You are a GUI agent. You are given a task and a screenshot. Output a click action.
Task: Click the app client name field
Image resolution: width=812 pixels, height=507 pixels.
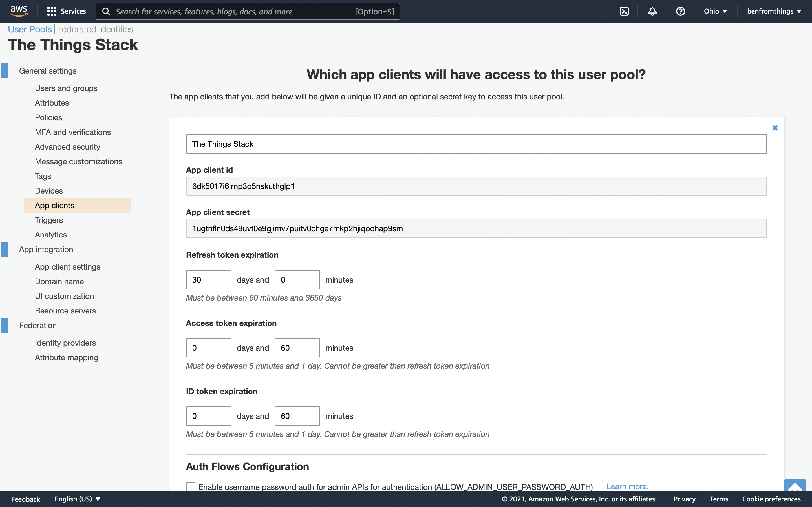coord(476,144)
